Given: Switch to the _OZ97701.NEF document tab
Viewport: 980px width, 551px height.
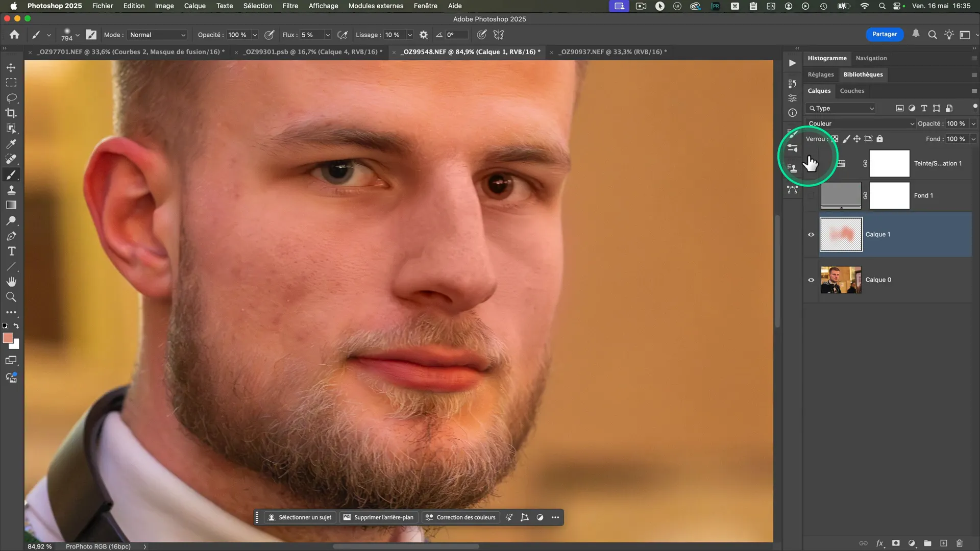Looking at the screenshot, I should point(131,52).
